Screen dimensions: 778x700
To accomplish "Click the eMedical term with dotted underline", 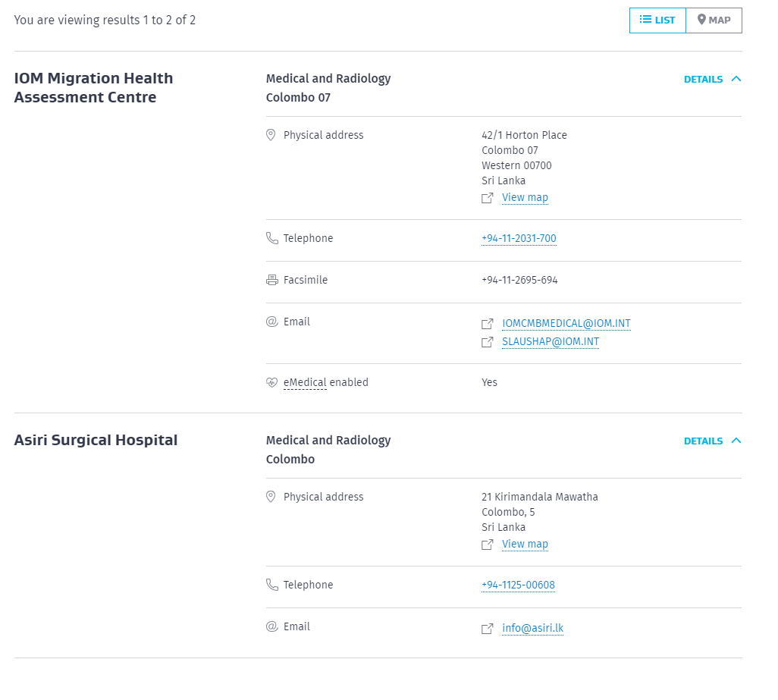I will coord(305,383).
